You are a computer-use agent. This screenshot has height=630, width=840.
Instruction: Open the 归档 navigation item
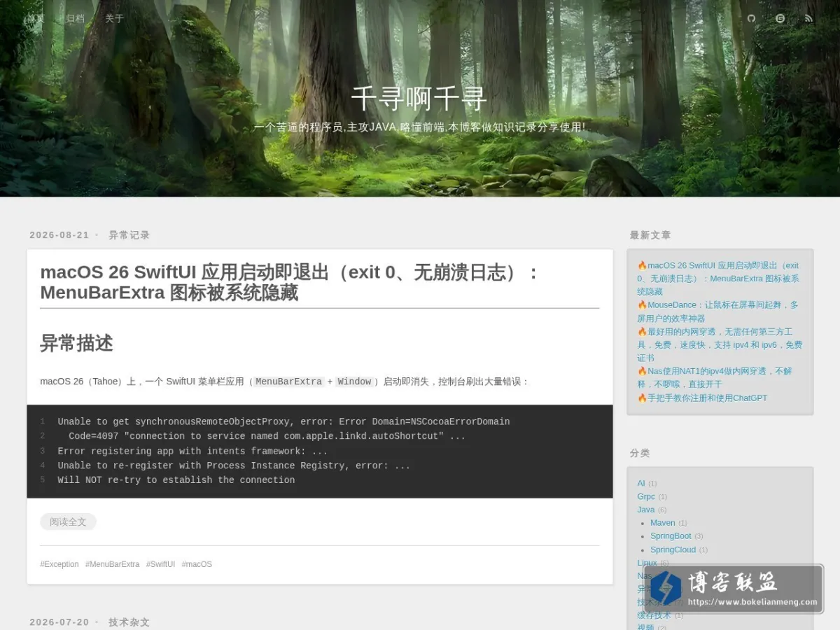tap(75, 18)
